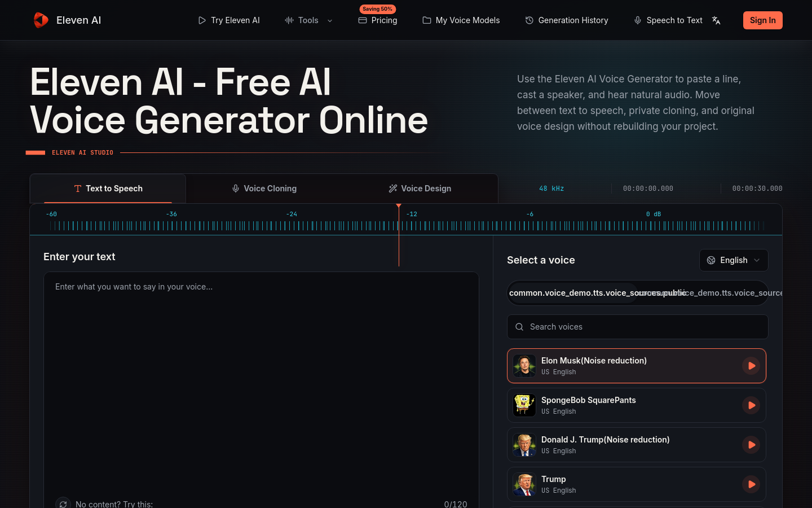Image resolution: width=812 pixels, height=508 pixels.
Task: Click the Voice Design wand icon
Action: (393, 189)
